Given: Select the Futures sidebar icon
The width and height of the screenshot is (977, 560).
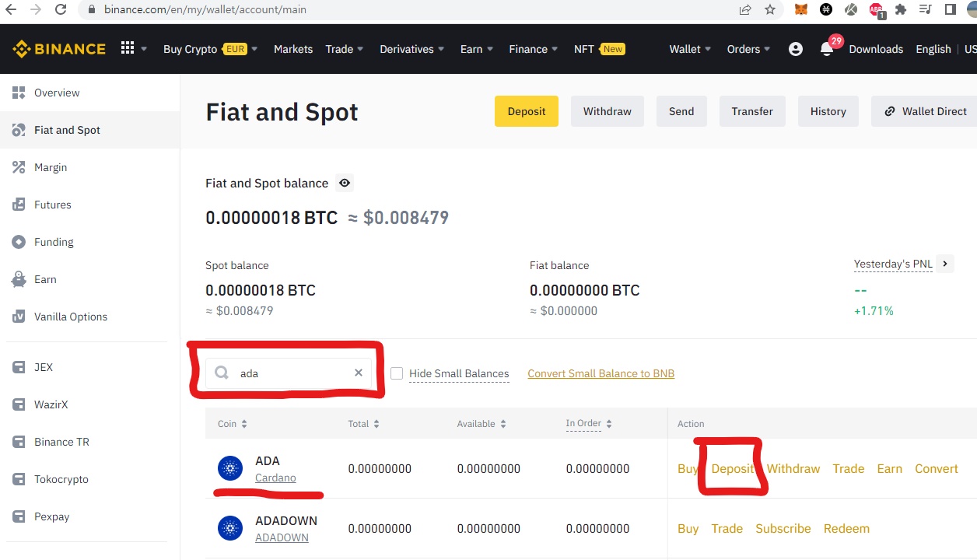Looking at the screenshot, I should coord(19,205).
